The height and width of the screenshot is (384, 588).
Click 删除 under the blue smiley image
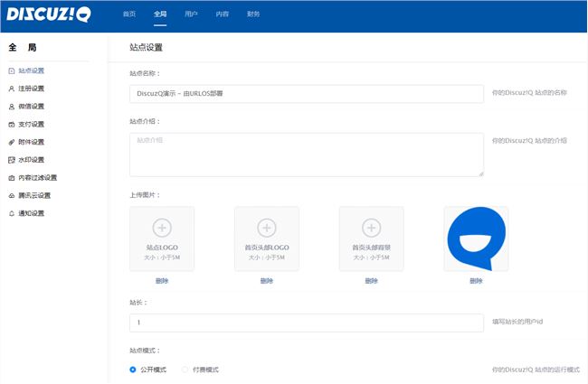pyautogui.click(x=476, y=281)
